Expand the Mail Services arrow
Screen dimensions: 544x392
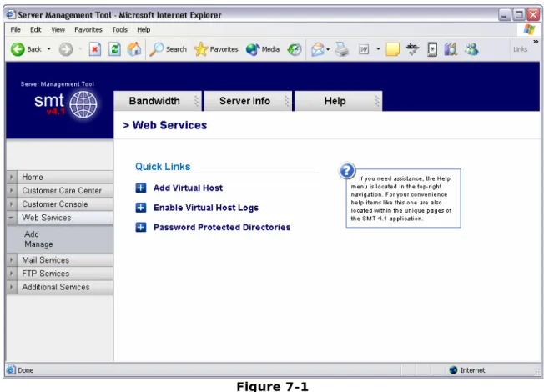(12, 260)
